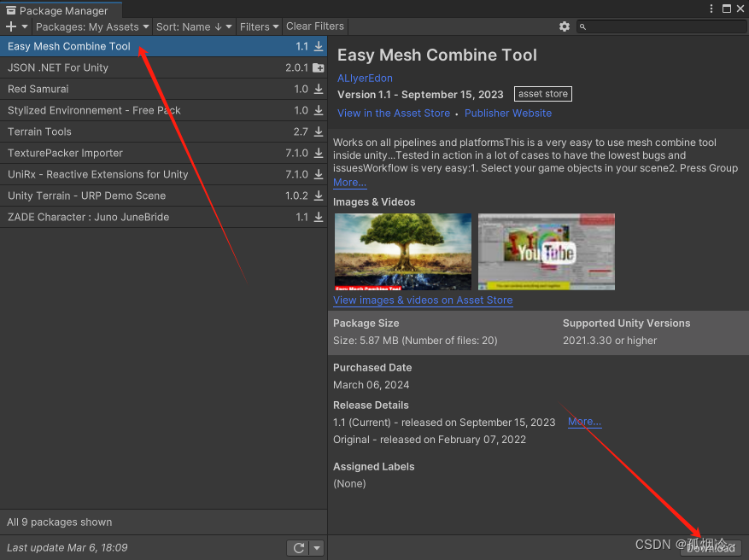Select ZADE Character : Juno JuneBride
Viewport: 749px width, 560px height.
(x=163, y=217)
